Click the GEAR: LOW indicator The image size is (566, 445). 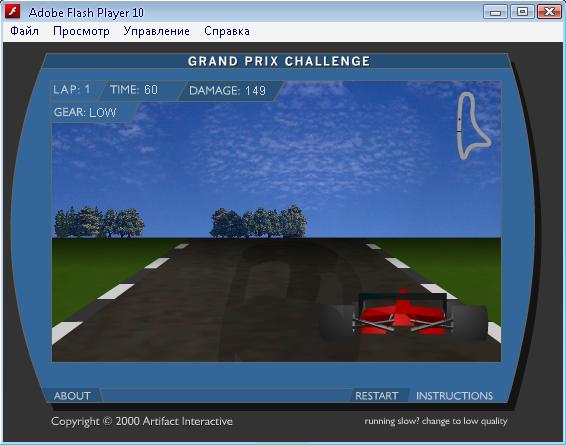point(85,112)
